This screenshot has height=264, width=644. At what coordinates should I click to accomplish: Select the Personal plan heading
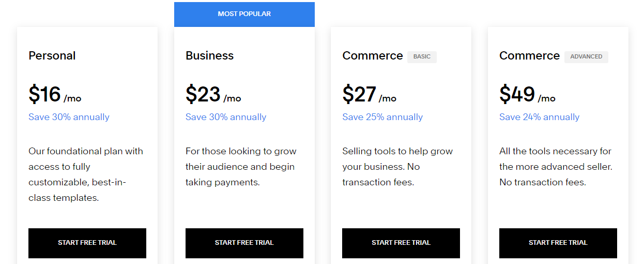point(52,56)
